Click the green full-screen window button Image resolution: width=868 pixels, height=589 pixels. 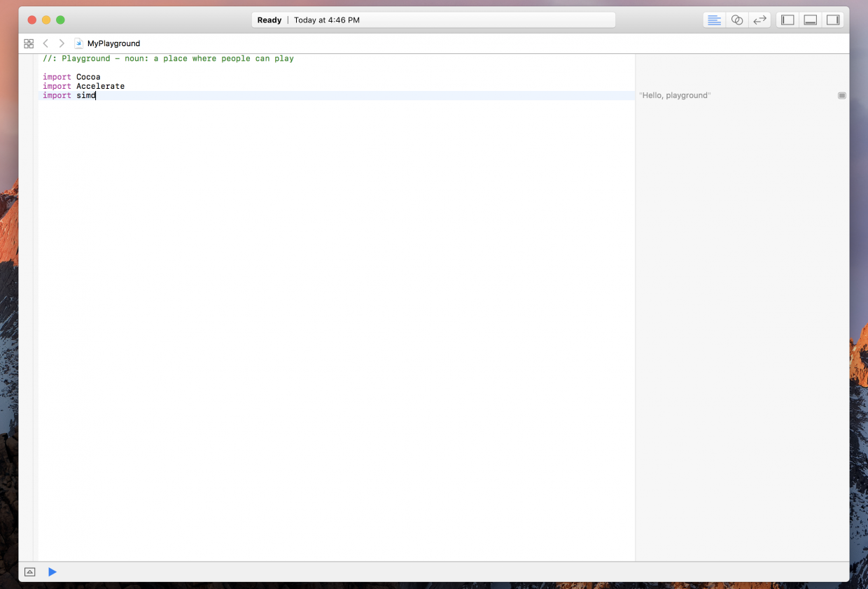pos(60,20)
